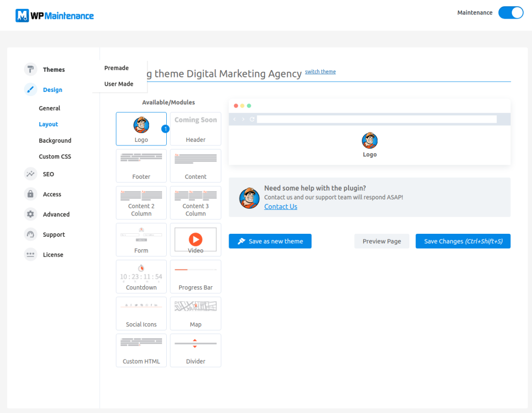Open the Themes section via paint-roller icon
This screenshot has height=413, width=532.
(30, 69)
